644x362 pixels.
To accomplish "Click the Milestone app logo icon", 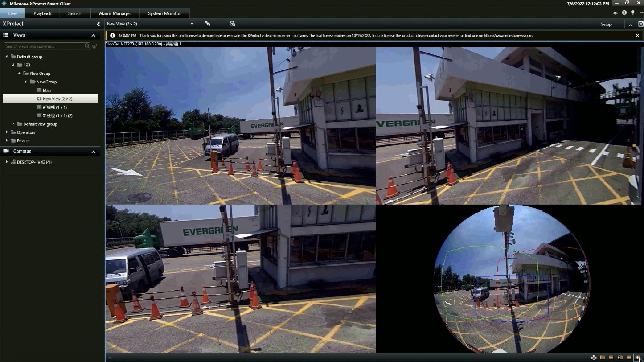I will pos(4,4).
